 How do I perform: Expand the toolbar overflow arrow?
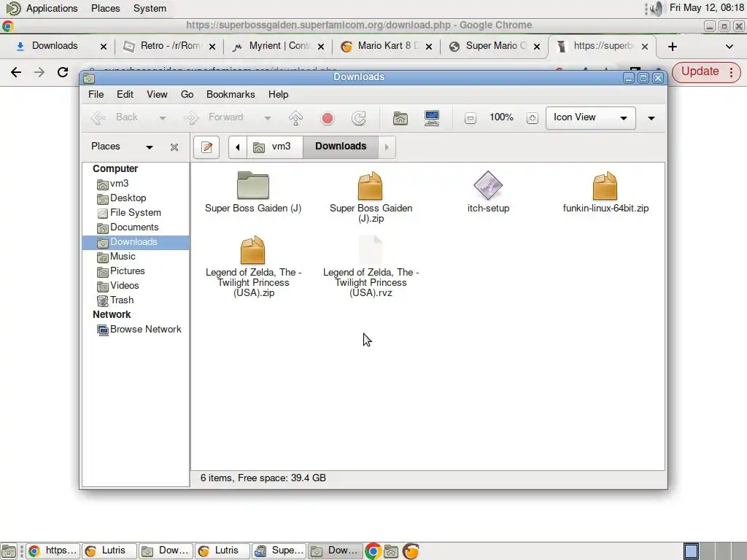pos(651,118)
